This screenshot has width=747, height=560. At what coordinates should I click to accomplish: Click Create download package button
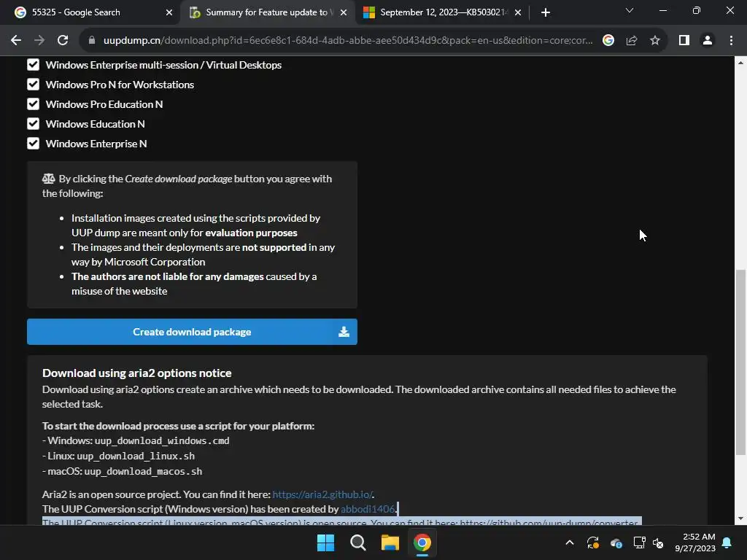point(192,332)
